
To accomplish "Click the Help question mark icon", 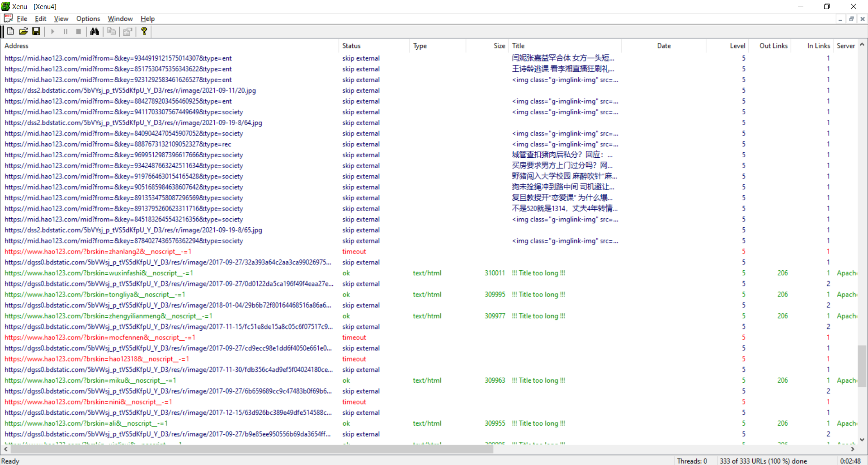I will tap(144, 32).
